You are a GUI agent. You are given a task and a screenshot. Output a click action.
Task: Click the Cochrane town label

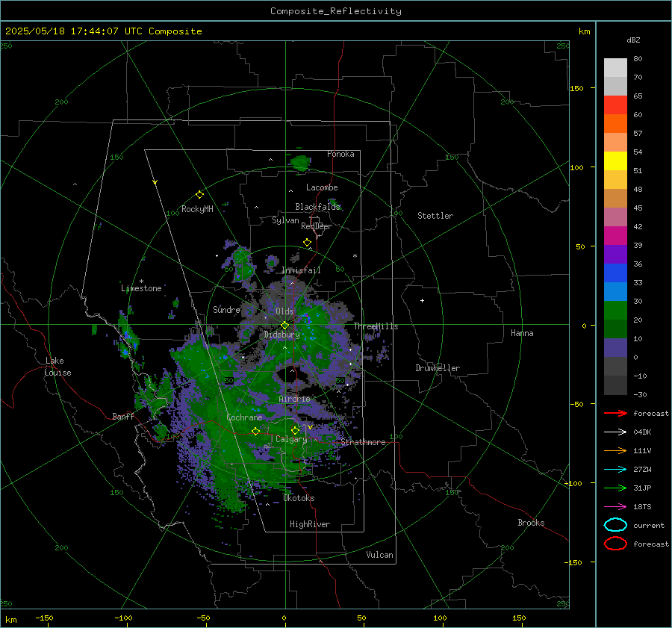pos(244,417)
